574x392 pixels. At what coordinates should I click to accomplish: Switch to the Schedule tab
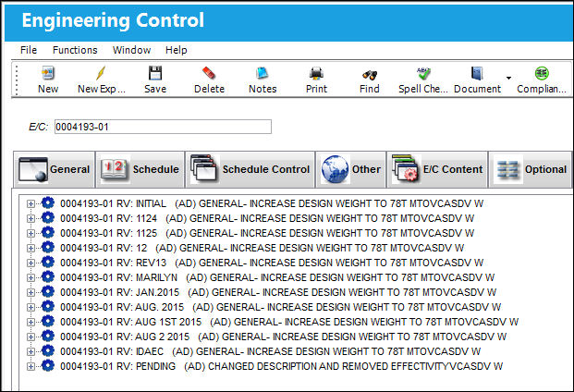pyautogui.click(x=140, y=169)
